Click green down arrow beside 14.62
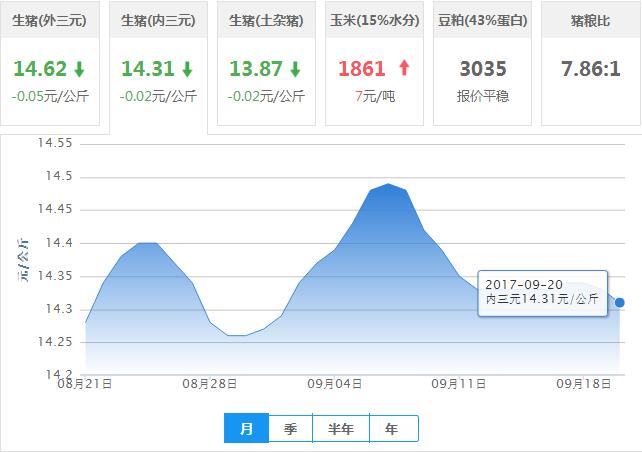 tap(79, 69)
